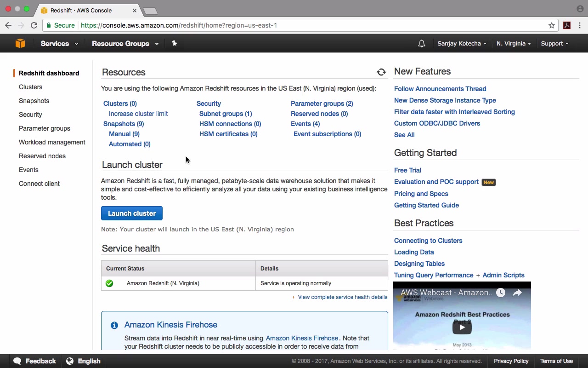Expand the Support dropdown menu
The image size is (588, 368).
[x=554, y=44]
